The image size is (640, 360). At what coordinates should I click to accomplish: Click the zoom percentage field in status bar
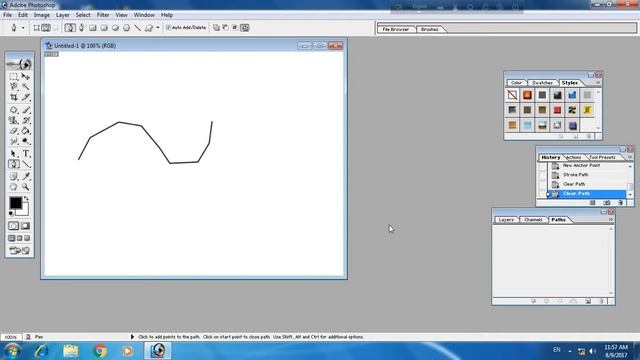click(11, 337)
